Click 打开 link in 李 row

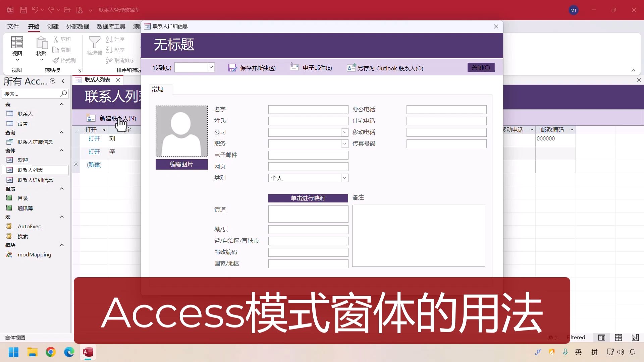click(x=94, y=152)
